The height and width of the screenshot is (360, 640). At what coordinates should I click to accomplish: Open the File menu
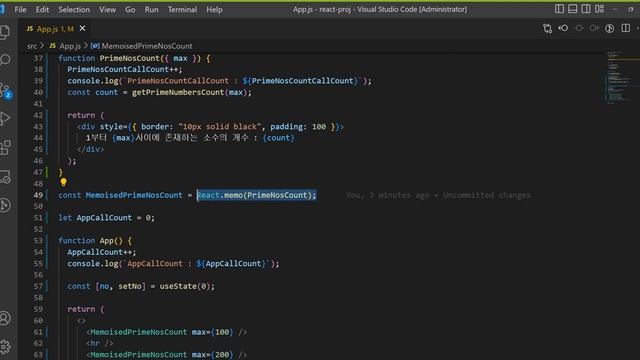[x=20, y=9]
